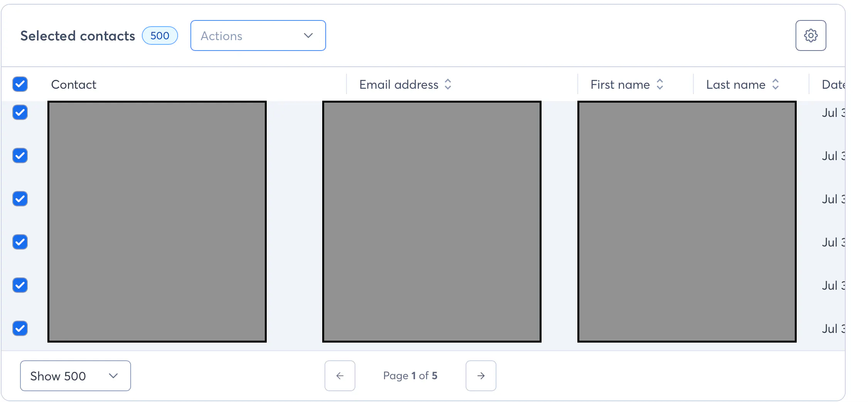Click the Actions dropdown chevron
The image size is (868, 402).
pyautogui.click(x=308, y=35)
